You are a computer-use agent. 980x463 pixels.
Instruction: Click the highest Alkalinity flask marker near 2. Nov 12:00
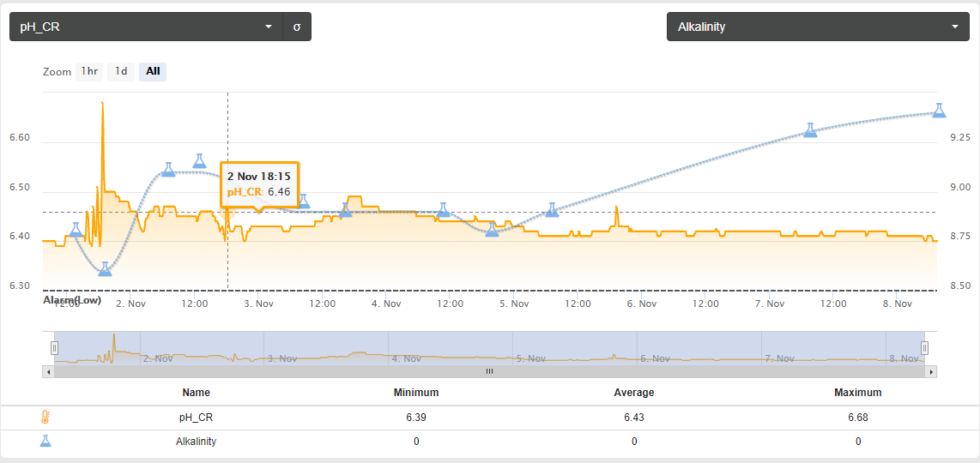coord(199,161)
